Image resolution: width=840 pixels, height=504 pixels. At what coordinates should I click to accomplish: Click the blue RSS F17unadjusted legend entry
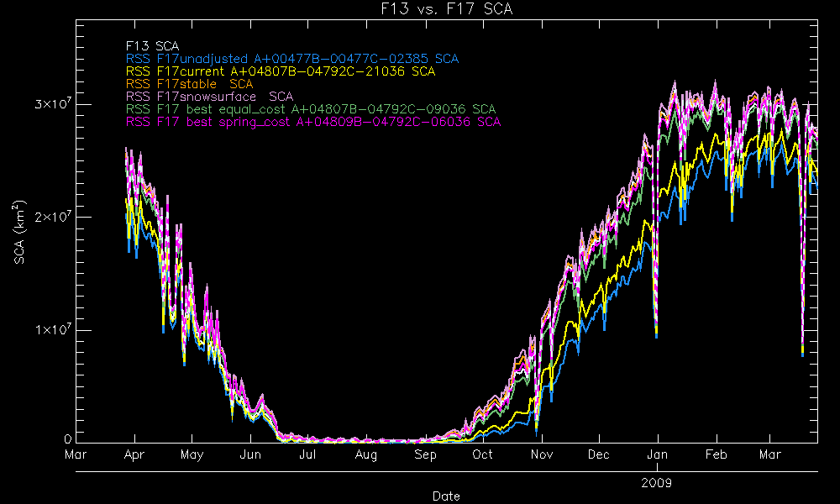tap(291, 59)
